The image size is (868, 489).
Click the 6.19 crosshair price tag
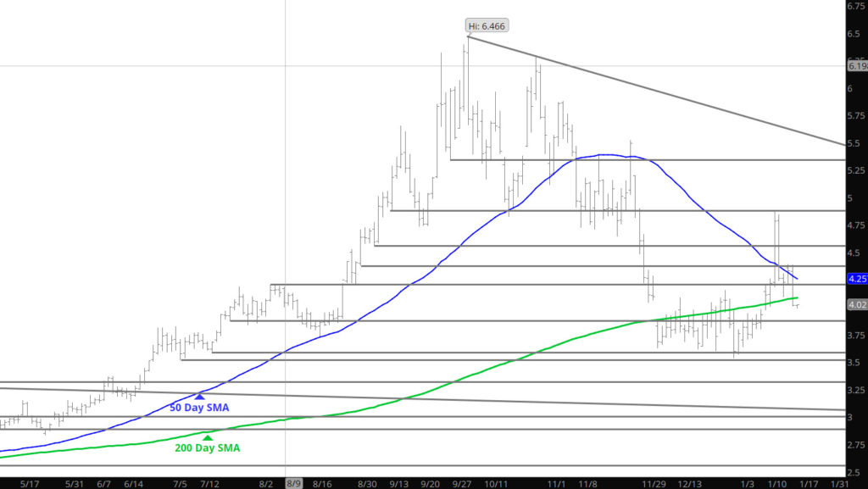856,65
